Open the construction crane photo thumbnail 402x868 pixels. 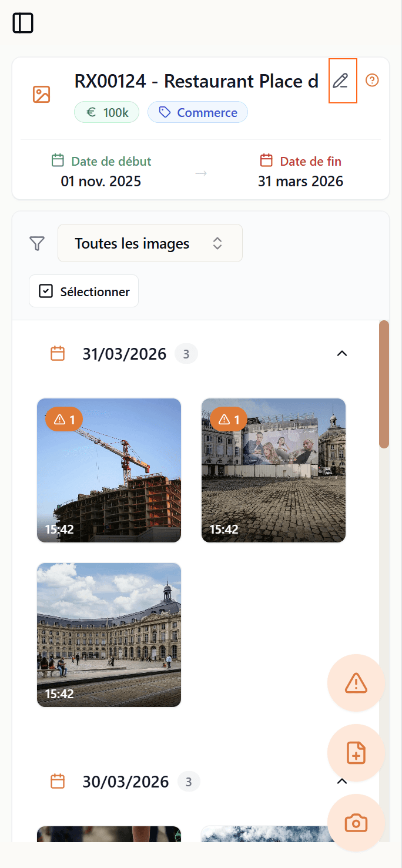(x=109, y=470)
